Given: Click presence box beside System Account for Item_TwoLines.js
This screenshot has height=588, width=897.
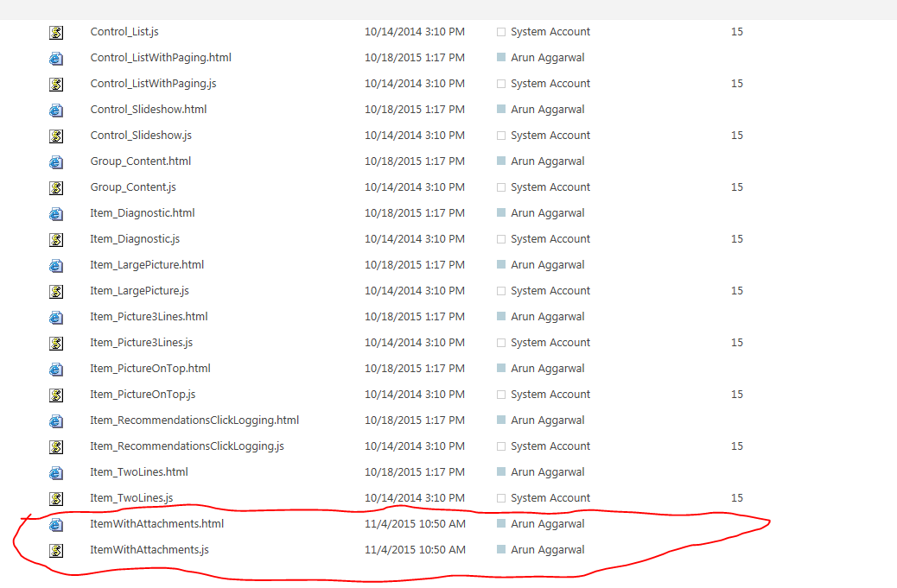Looking at the screenshot, I should coord(501,498).
